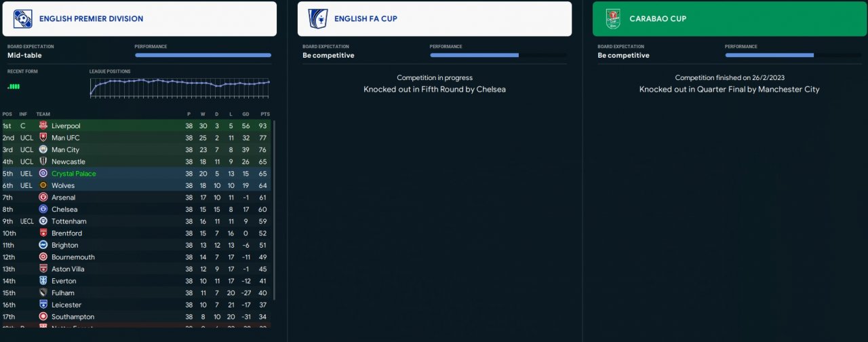Screen dimensions: 868x342
Task: Click the recent form green bars indicator
Action: (x=14, y=86)
